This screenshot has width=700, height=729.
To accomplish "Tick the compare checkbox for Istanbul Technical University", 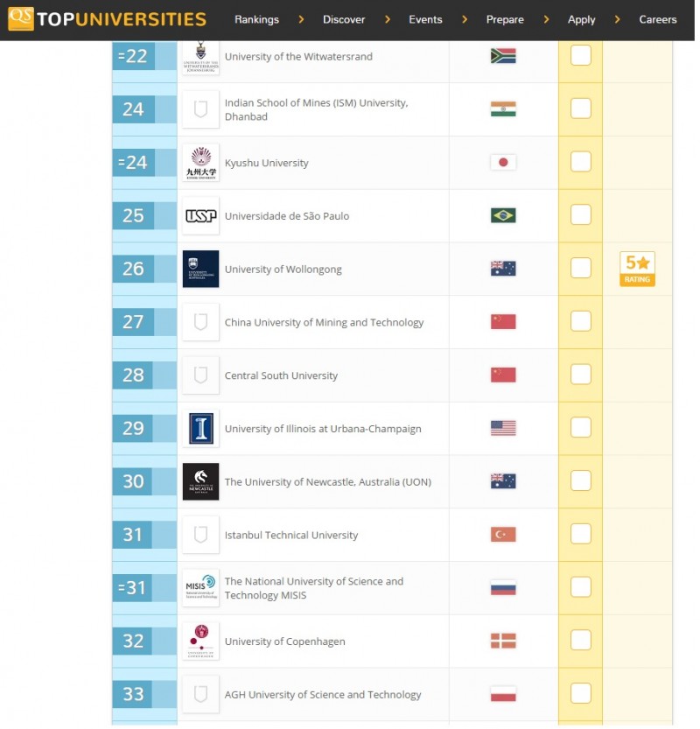I will [580, 533].
